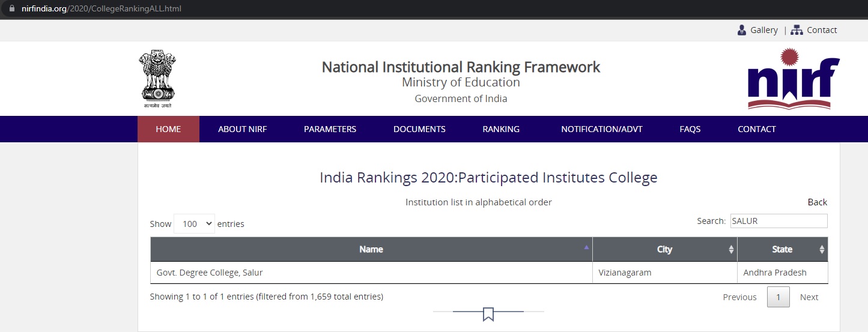
Task: Expand the Show entries dropdown
Action: pos(194,223)
